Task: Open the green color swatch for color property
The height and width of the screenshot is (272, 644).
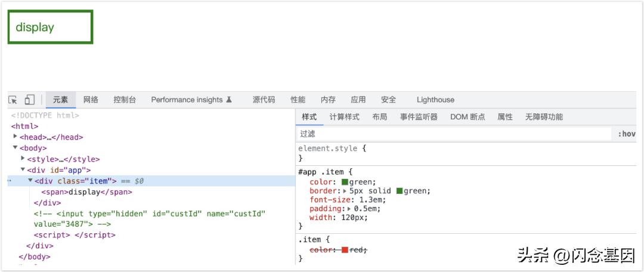Action: point(345,182)
